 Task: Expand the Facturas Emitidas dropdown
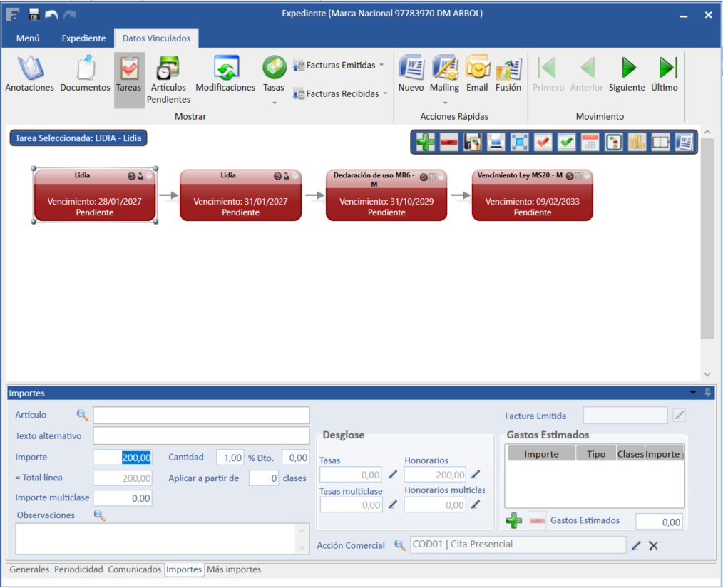pyautogui.click(x=381, y=65)
